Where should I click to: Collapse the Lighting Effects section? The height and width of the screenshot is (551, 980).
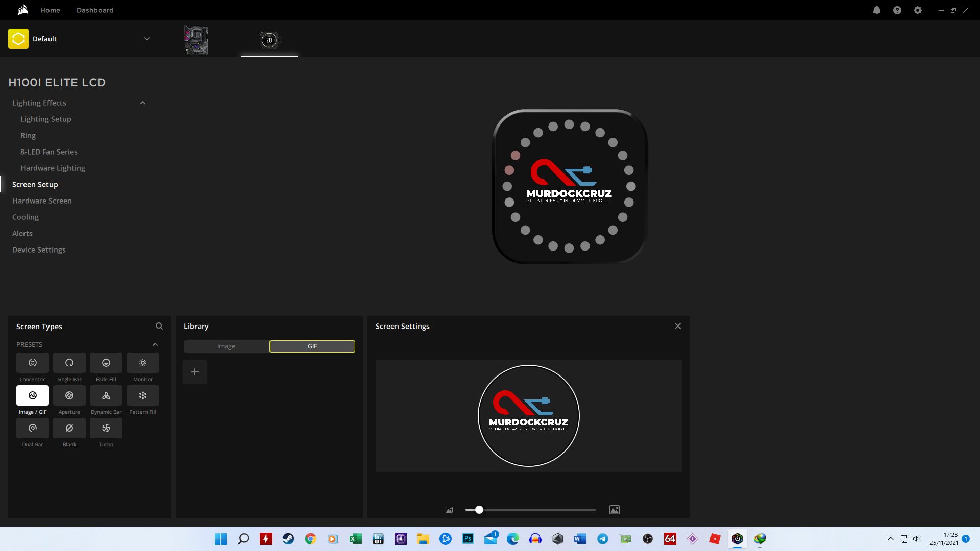[143, 103]
